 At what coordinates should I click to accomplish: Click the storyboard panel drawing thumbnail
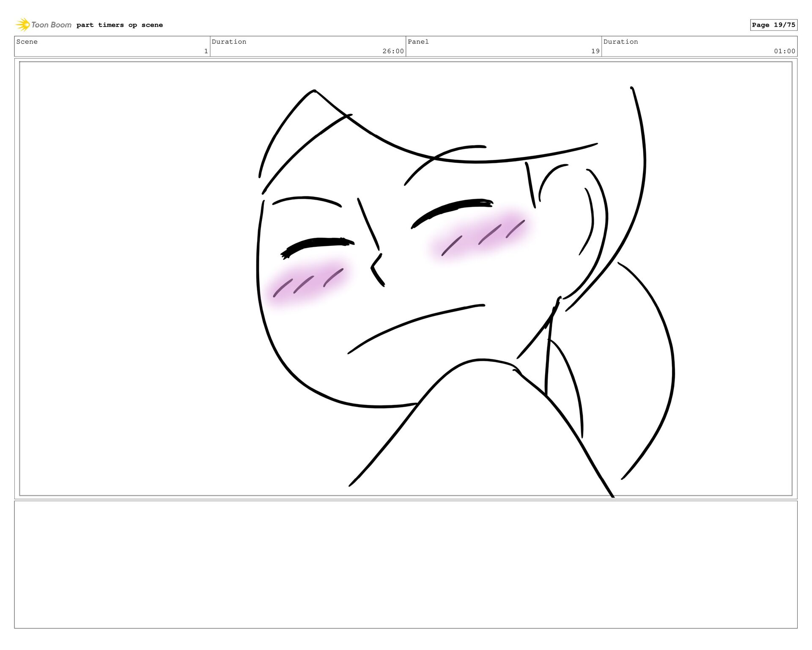click(406, 278)
